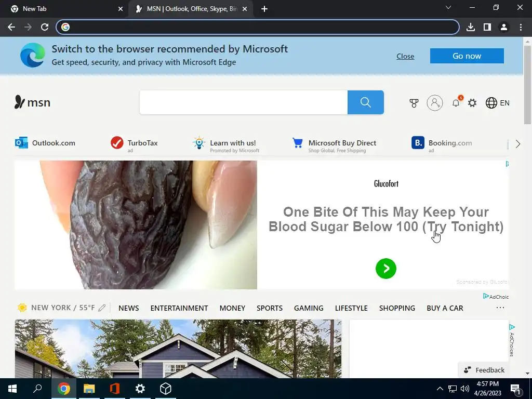This screenshot has width=532, height=399.
Task: Open the Outlook.com quick link
Action: point(45,143)
